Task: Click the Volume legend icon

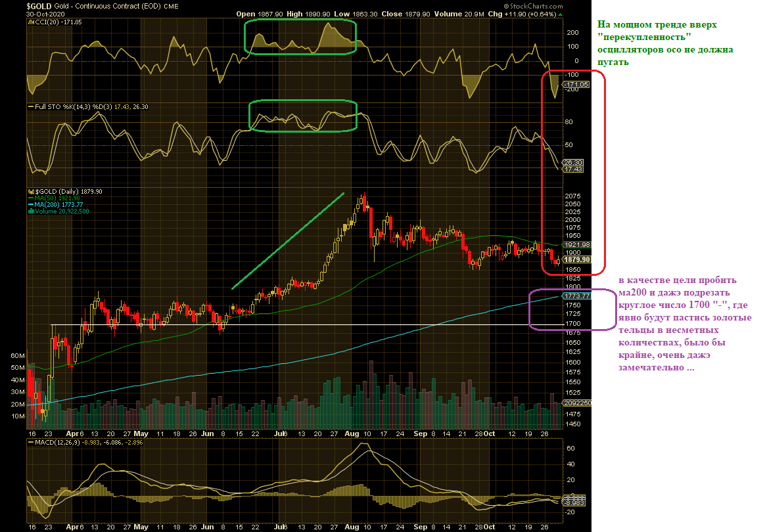Action: click(30, 211)
